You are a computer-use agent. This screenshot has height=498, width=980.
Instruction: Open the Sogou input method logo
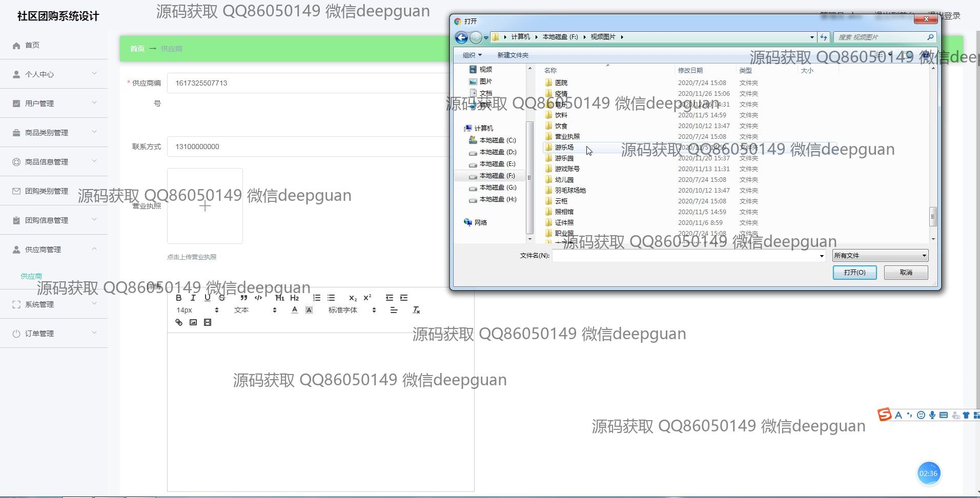885,414
